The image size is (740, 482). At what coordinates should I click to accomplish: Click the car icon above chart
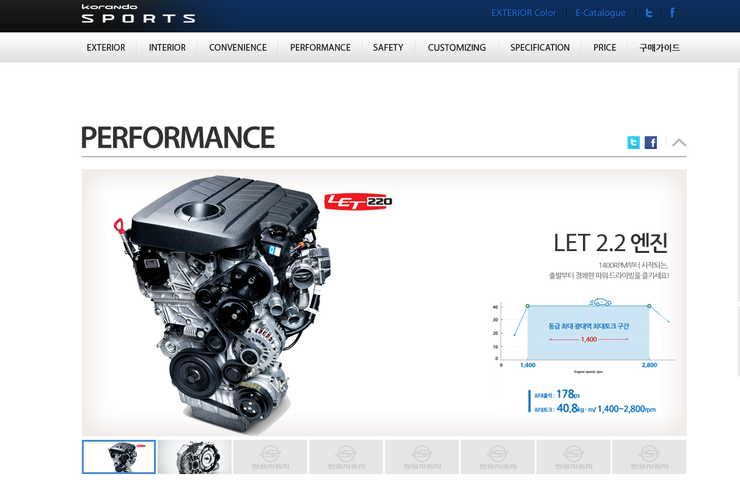point(600,302)
